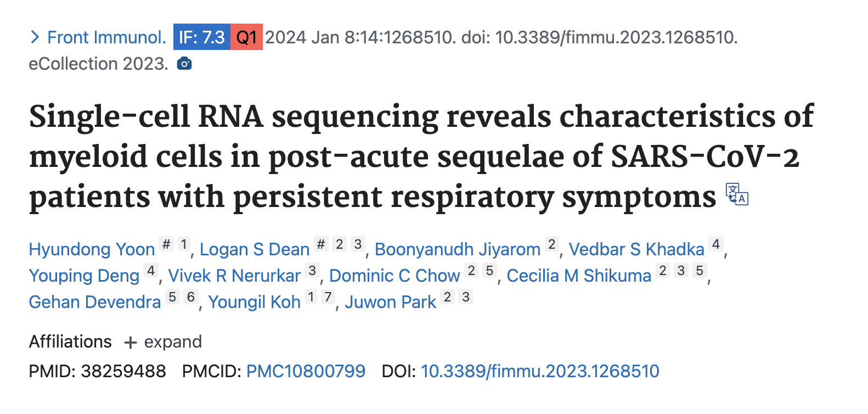868x414 pixels.
Task: Expand the Affiliations section
Action: click(x=173, y=342)
